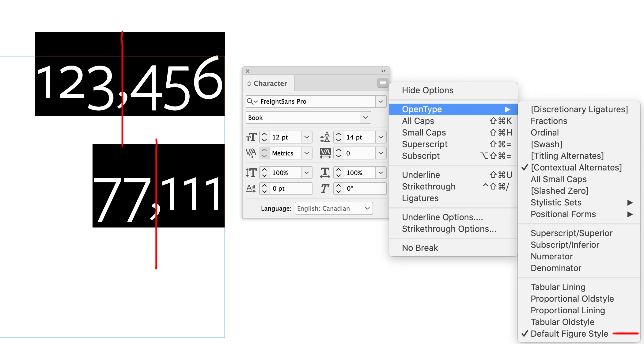Choose Underline Options from the menu
The width and height of the screenshot is (644, 344).
(442, 217)
